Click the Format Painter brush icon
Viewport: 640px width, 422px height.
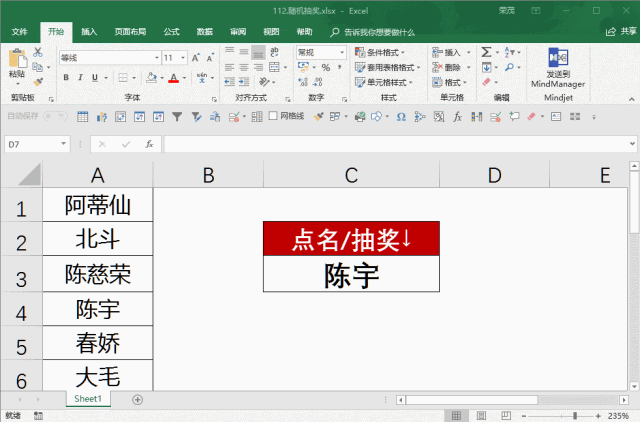(x=38, y=82)
